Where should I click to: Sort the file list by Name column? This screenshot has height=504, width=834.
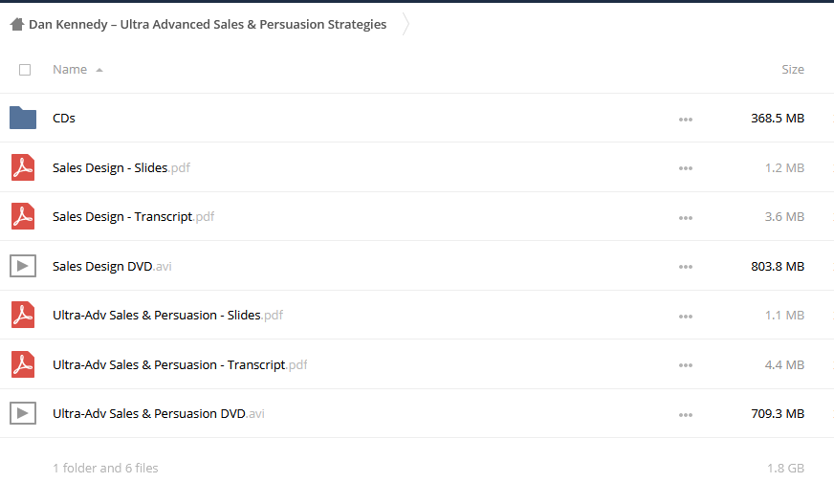(70, 69)
